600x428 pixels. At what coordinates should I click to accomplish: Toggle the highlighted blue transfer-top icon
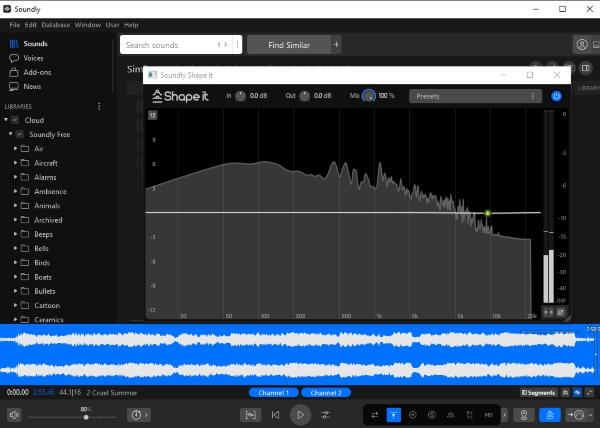[393, 415]
